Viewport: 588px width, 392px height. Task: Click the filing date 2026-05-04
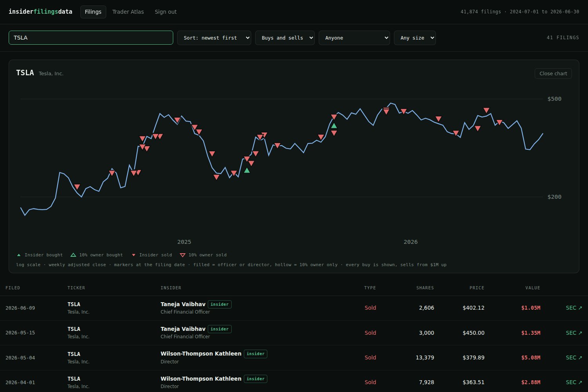pyautogui.click(x=20, y=358)
